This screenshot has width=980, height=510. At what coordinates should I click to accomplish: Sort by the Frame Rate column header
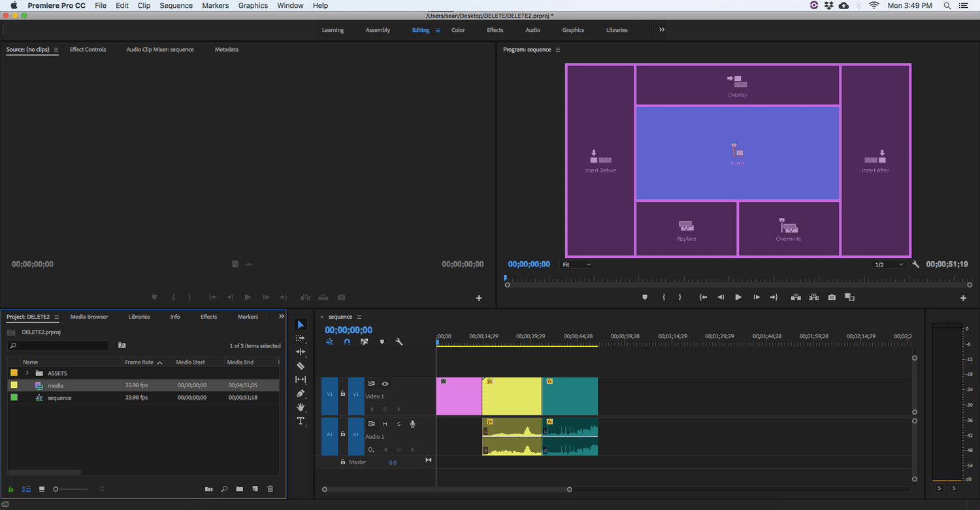(139, 362)
